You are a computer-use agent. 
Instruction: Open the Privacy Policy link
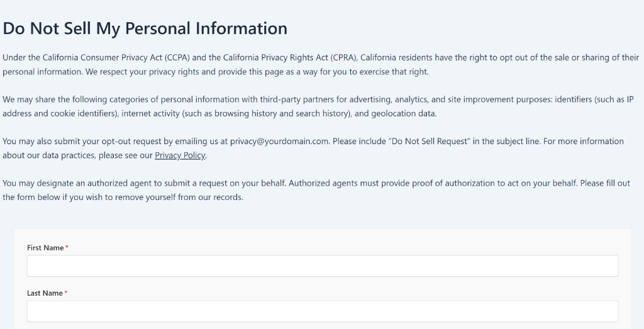[180, 155]
